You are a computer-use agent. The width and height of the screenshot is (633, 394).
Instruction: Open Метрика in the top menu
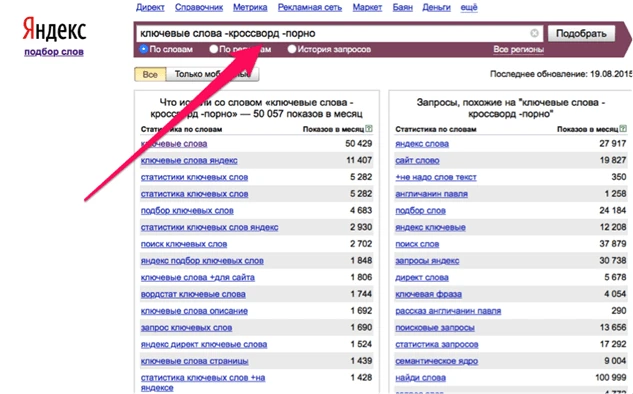250,7
